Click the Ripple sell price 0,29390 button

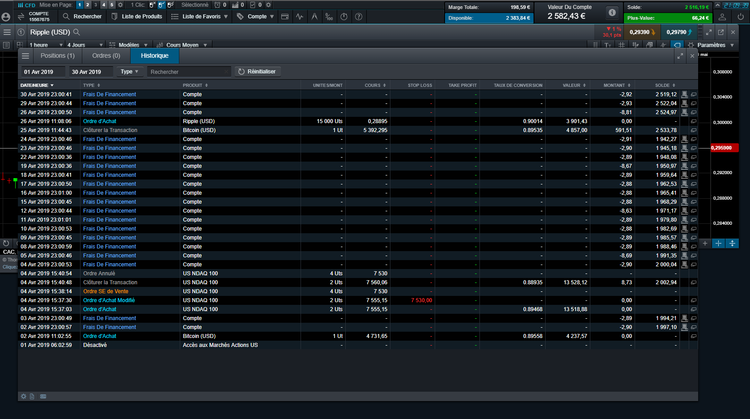click(642, 33)
